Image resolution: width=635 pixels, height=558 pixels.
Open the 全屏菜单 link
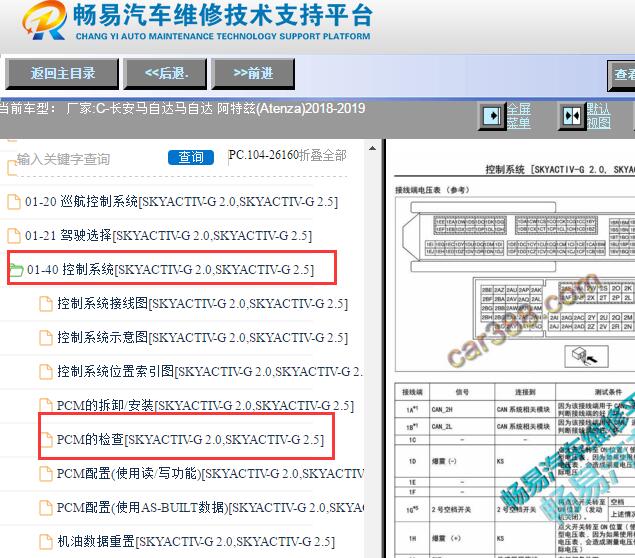519,116
